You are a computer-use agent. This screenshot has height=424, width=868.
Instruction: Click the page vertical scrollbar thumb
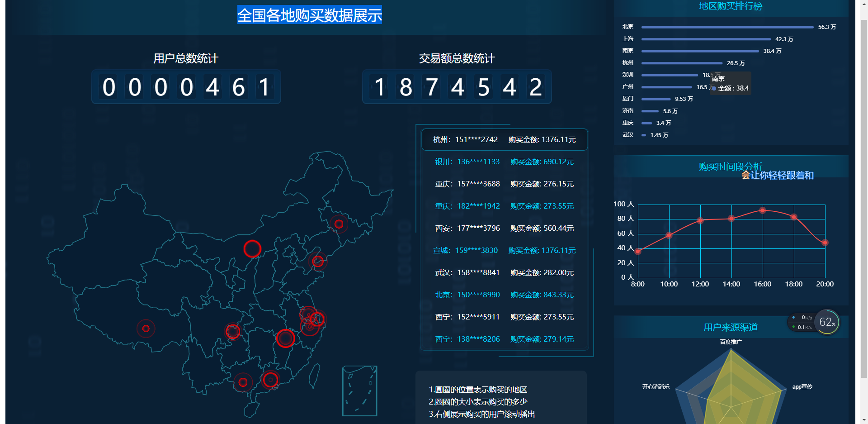tap(864, 198)
